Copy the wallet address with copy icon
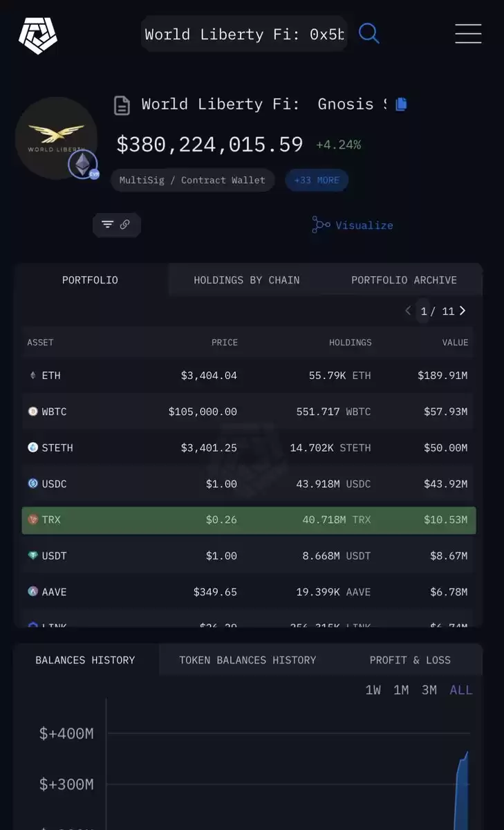The image size is (504, 830). pyautogui.click(x=401, y=104)
